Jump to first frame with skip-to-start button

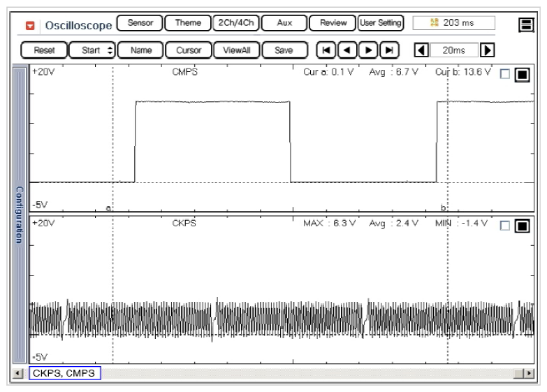(x=326, y=50)
